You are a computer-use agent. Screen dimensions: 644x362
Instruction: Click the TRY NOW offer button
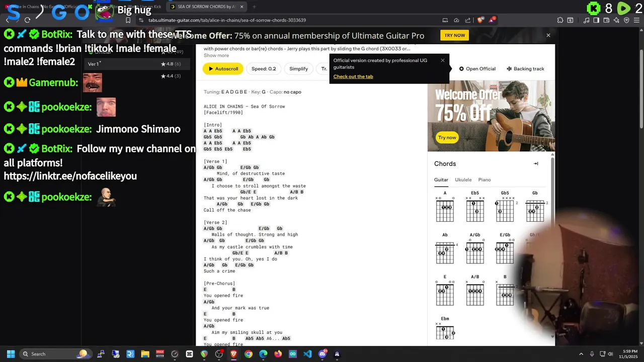455,35
